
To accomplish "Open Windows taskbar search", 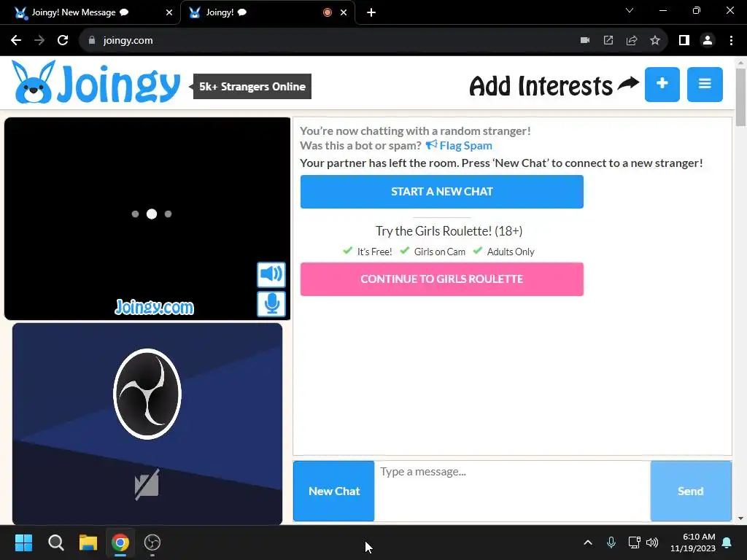I will coord(55,542).
